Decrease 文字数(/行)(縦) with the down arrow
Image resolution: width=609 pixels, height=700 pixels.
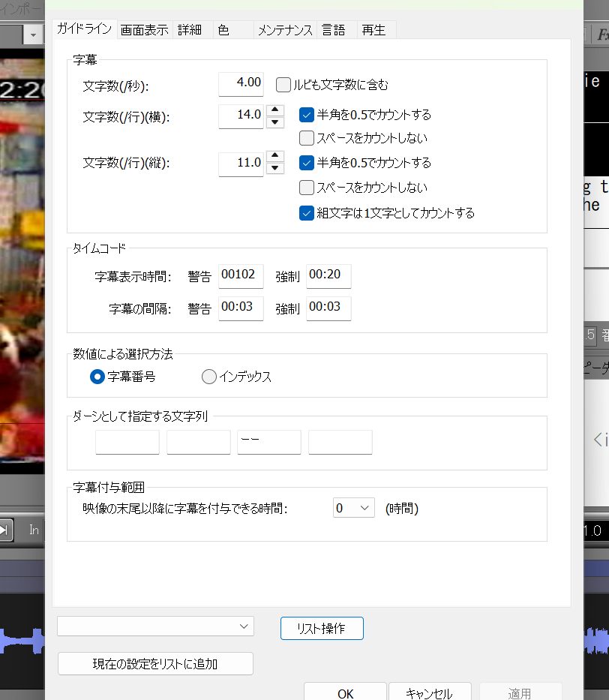[x=275, y=169]
